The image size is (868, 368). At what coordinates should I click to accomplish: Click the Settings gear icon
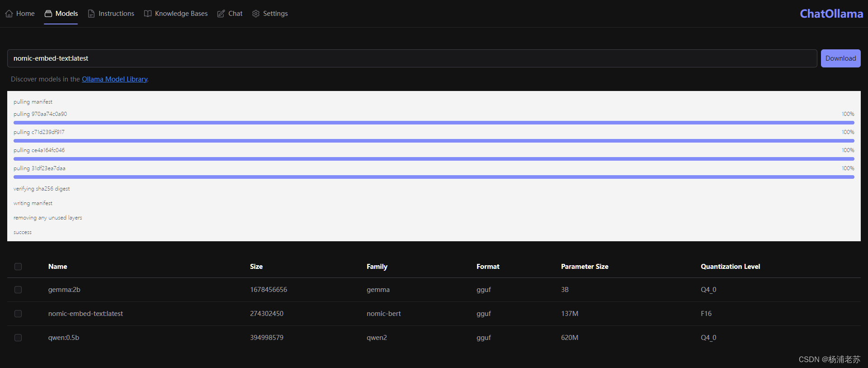point(256,14)
